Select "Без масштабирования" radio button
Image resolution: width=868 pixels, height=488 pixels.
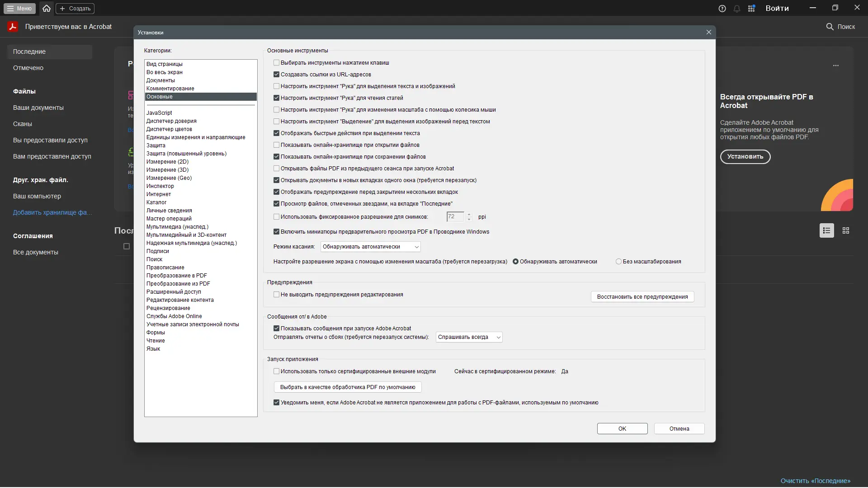tap(618, 262)
